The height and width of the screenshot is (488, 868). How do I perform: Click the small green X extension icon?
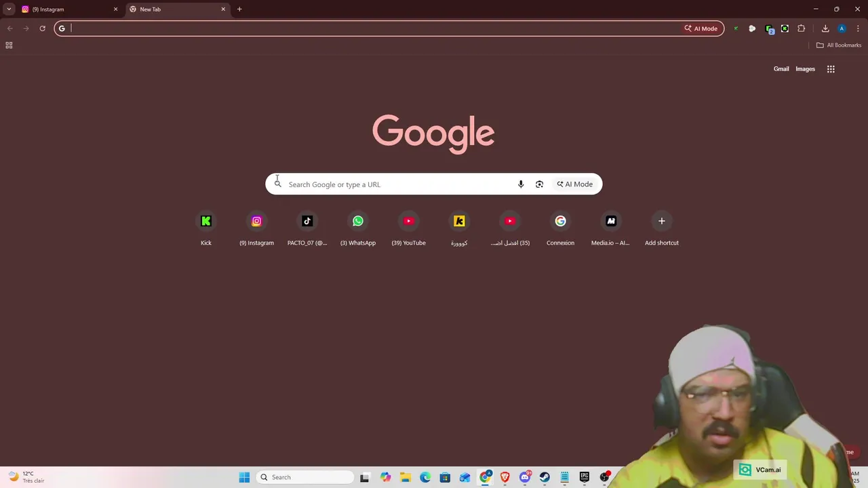[736, 28]
